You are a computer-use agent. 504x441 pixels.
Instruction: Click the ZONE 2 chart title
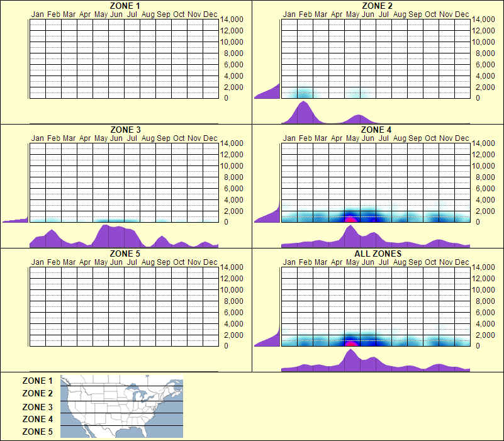pos(377,6)
